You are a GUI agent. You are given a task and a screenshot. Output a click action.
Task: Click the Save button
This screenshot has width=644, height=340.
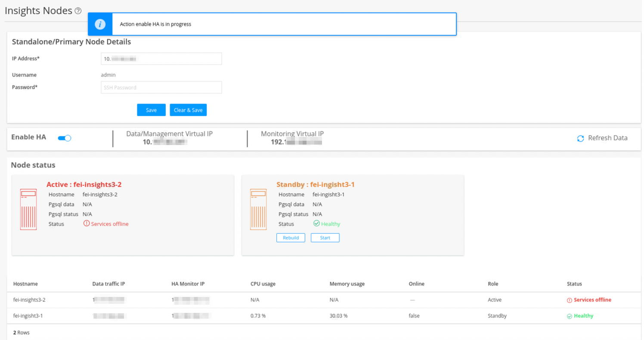click(151, 110)
